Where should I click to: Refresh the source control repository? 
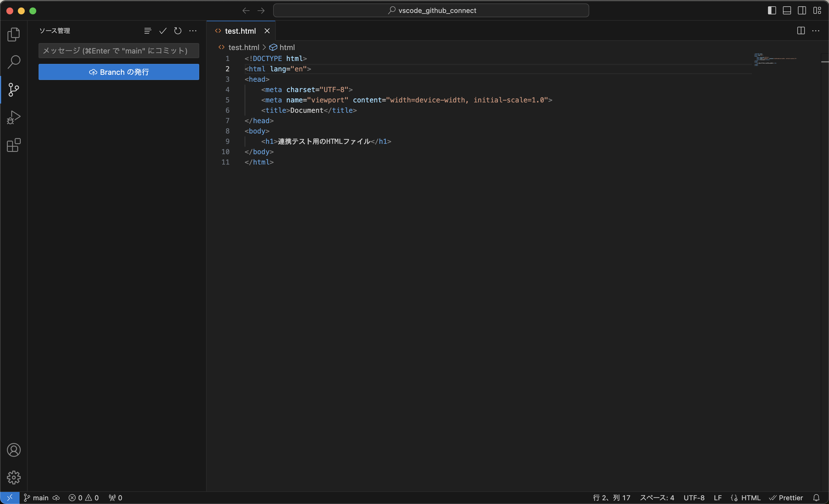(x=178, y=30)
